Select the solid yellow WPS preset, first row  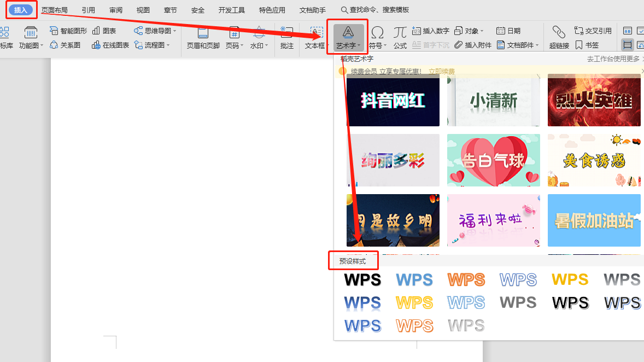point(570,280)
